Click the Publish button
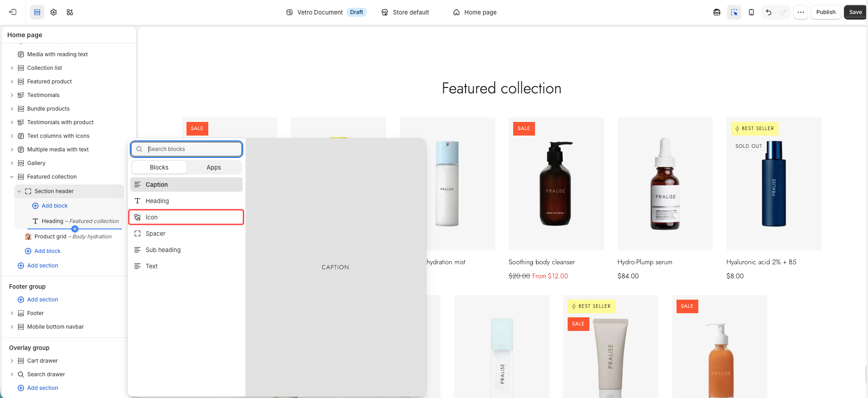Screen dimensions: 868x398 coord(826,12)
